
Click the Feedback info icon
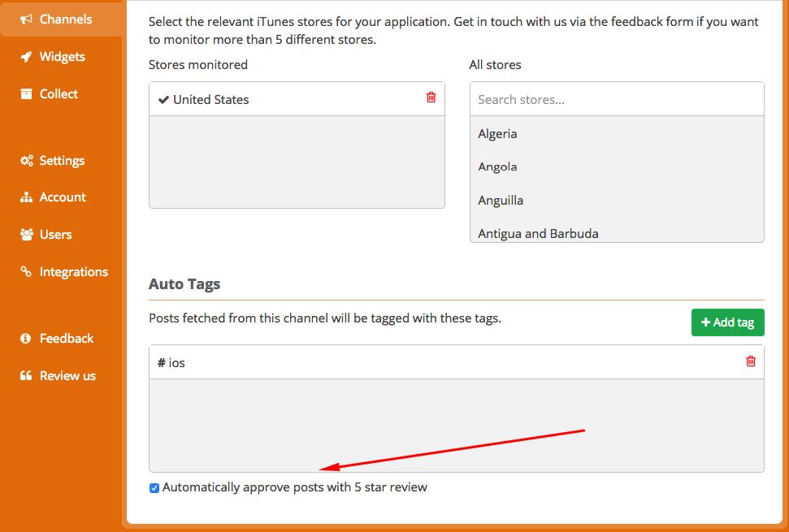[x=26, y=339]
